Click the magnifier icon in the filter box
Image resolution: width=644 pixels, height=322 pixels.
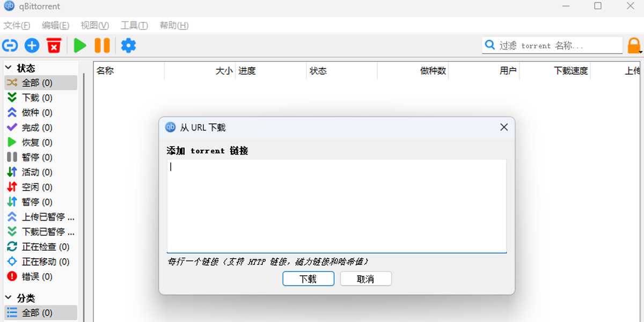pyautogui.click(x=490, y=45)
